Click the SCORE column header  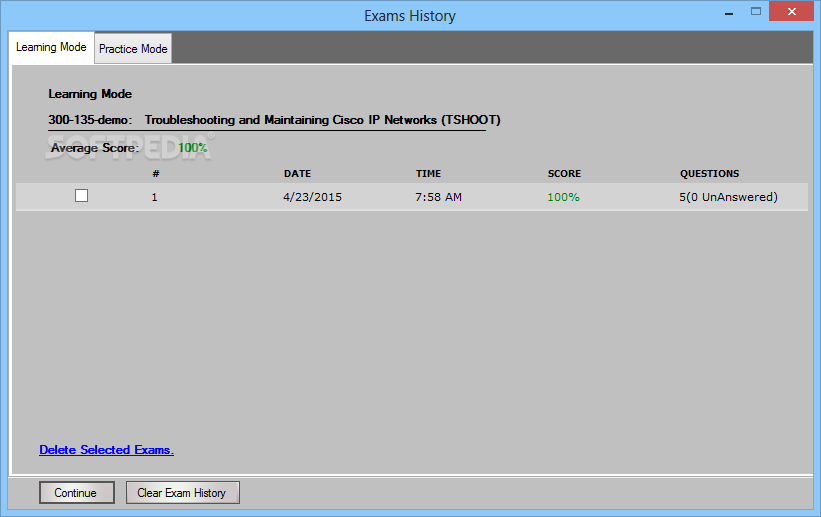pos(564,173)
